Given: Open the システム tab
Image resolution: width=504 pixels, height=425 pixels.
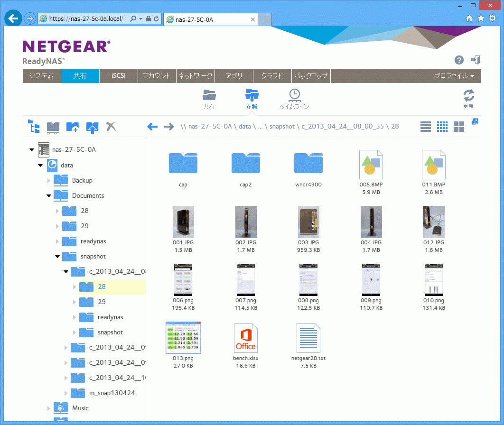Looking at the screenshot, I should (x=41, y=76).
